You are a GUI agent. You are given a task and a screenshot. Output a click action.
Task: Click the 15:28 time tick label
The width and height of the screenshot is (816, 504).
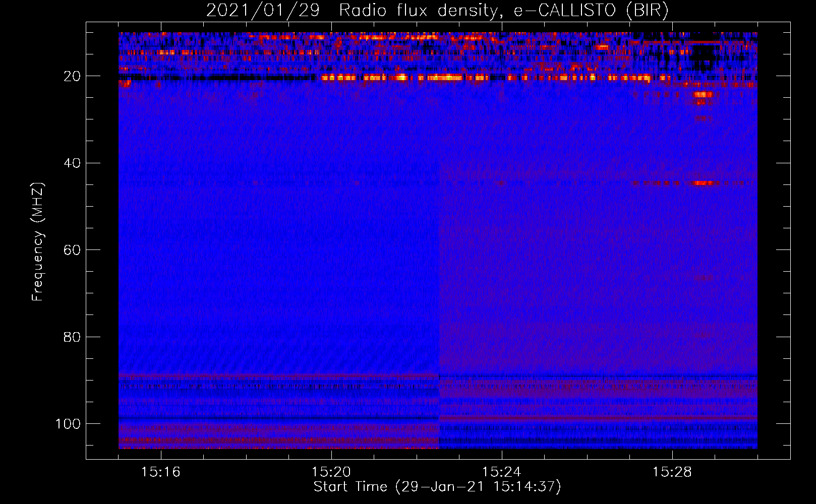click(x=672, y=472)
